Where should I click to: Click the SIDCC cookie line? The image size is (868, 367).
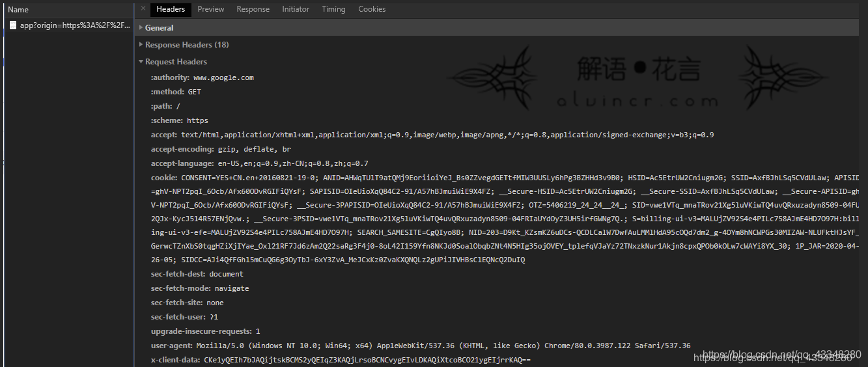click(337, 260)
